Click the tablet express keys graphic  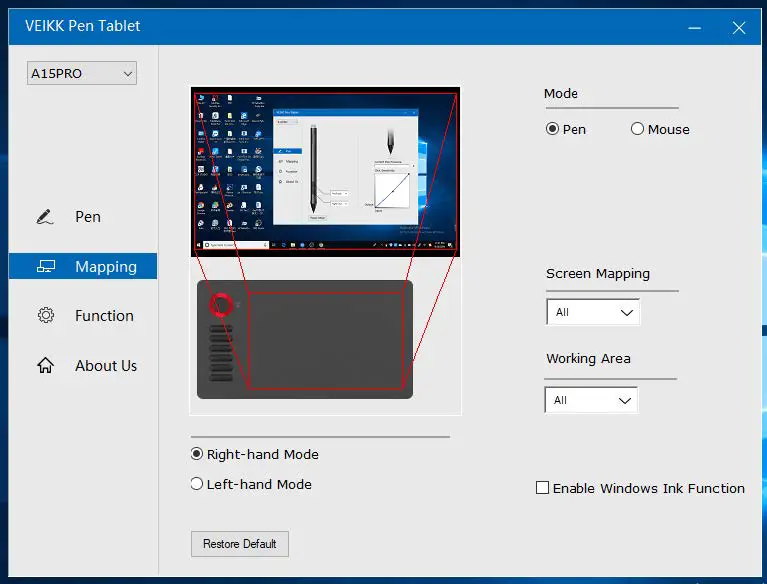[x=221, y=353]
